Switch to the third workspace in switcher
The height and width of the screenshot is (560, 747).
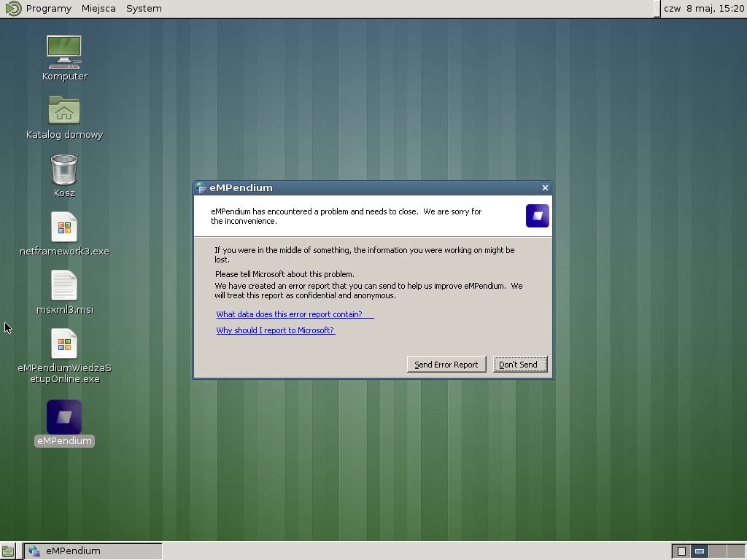pos(718,551)
